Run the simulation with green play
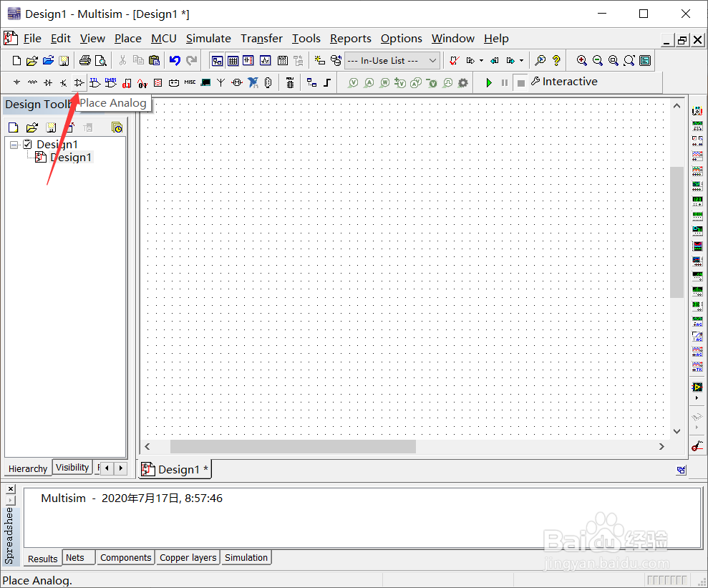Screen dimensions: 708x588 click(x=488, y=82)
